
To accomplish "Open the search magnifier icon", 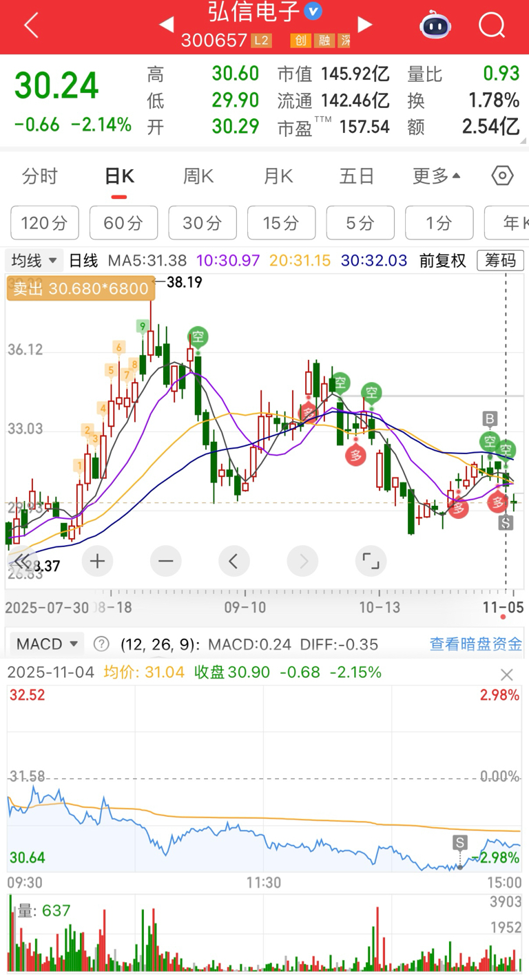I will [492, 26].
